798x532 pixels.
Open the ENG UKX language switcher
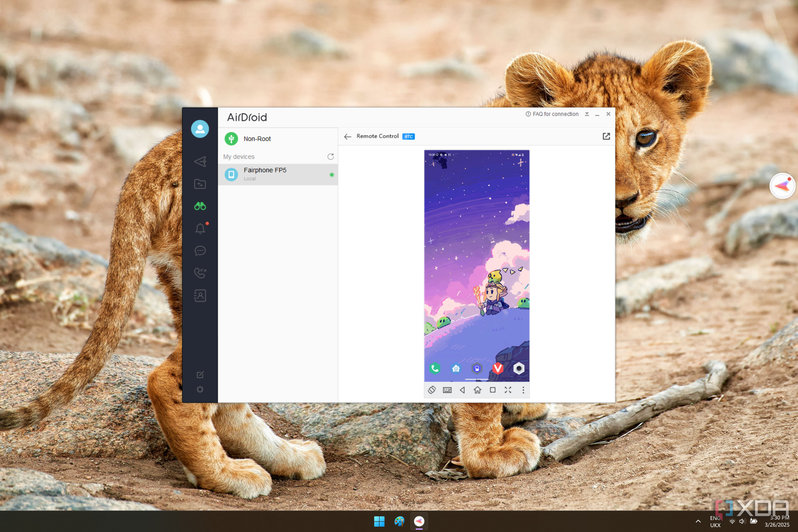(715, 522)
